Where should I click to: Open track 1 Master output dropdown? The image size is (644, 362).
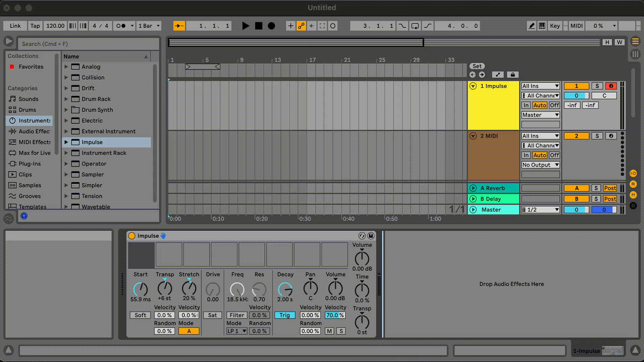541,115
